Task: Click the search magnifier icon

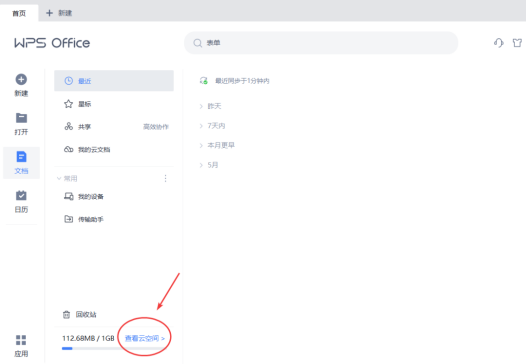Action: 198,43
